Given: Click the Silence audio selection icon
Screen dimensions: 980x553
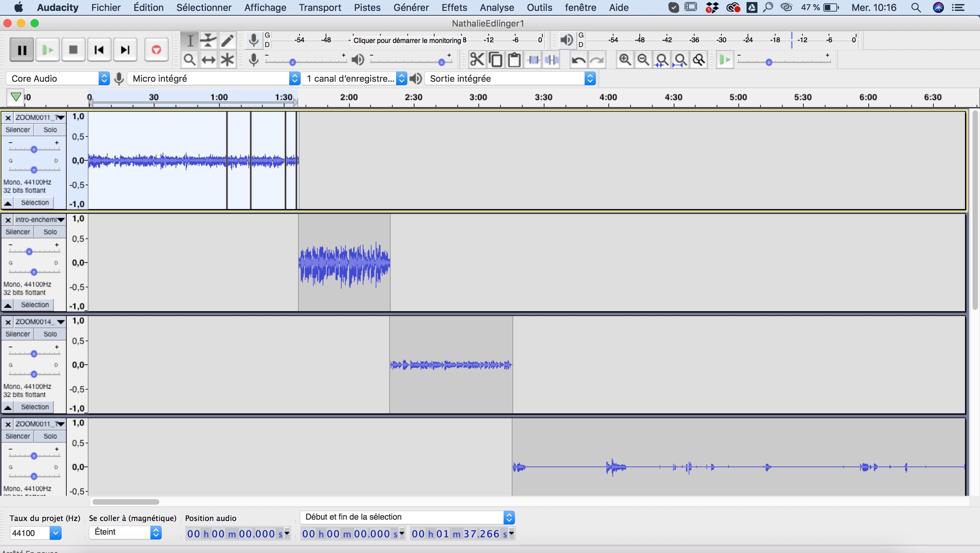Looking at the screenshot, I should pos(552,60).
